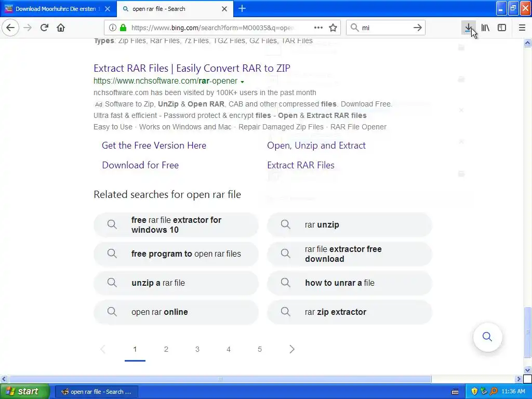Close the open rar file - Search tab
The image size is (532, 399).
(224, 9)
